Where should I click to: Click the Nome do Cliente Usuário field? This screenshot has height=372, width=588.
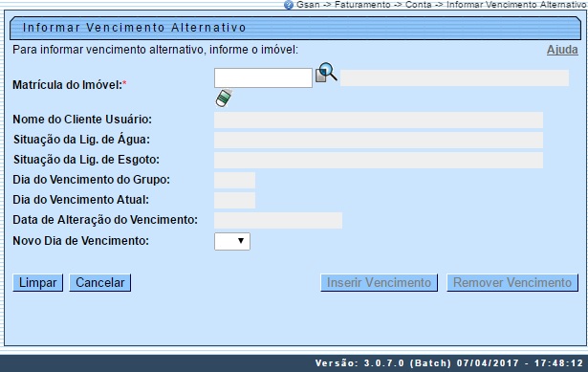[x=379, y=120]
